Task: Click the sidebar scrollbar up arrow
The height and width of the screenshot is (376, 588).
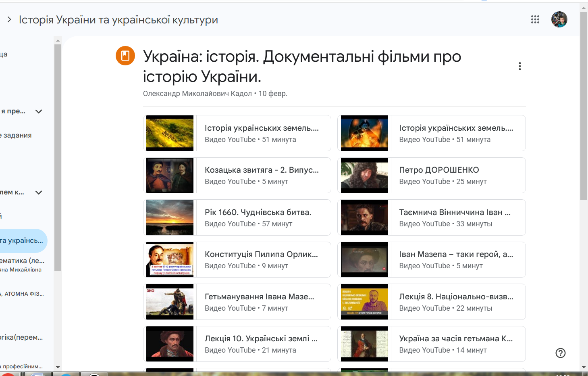Action: click(58, 40)
